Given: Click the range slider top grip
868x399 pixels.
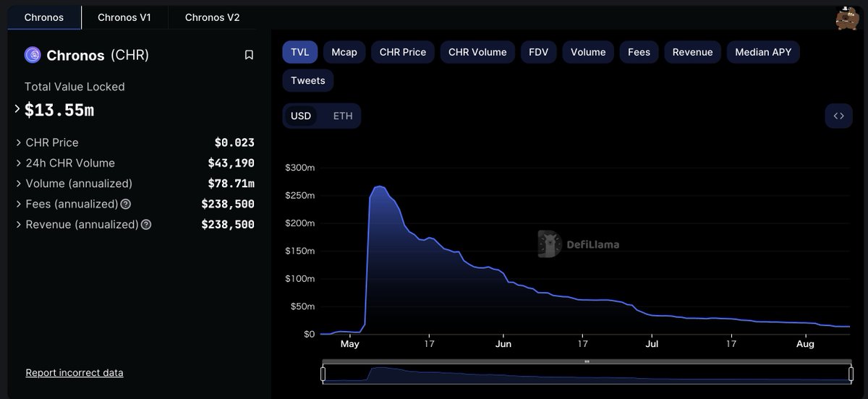Looking at the screenshot, I should [587, 361].
